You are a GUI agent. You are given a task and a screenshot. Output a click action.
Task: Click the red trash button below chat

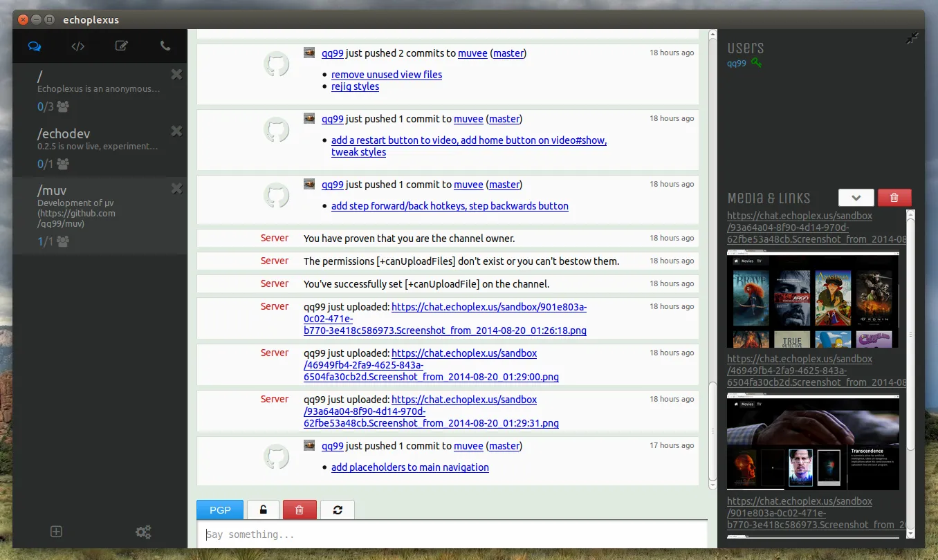point(300,510)
